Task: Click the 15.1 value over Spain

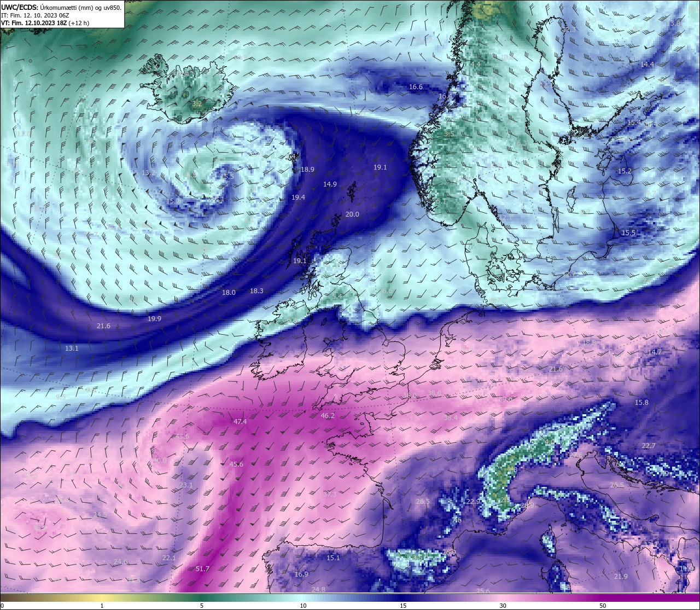Action: click(x=333, y=558)
